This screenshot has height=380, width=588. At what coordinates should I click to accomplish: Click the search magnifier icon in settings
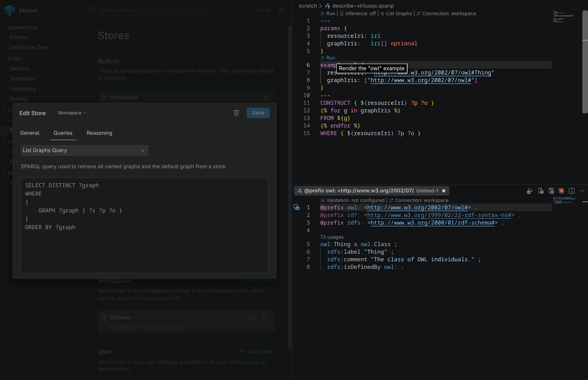coord(93,10)
